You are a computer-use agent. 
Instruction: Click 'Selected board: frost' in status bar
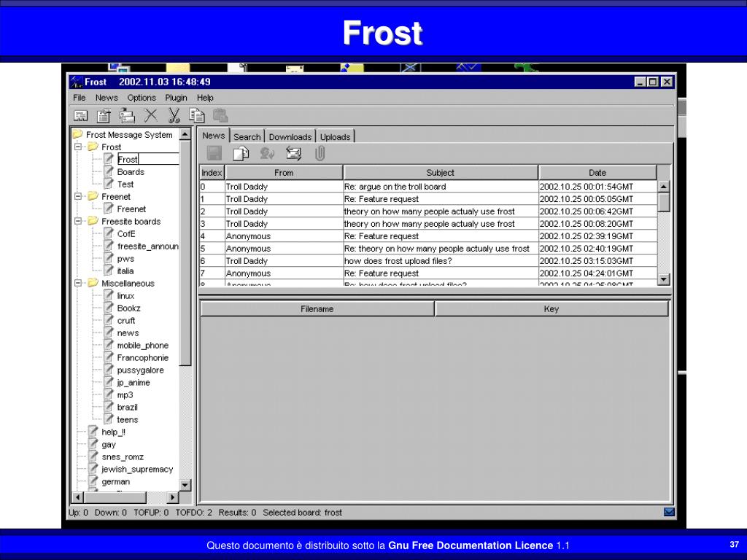click(303, 513)
